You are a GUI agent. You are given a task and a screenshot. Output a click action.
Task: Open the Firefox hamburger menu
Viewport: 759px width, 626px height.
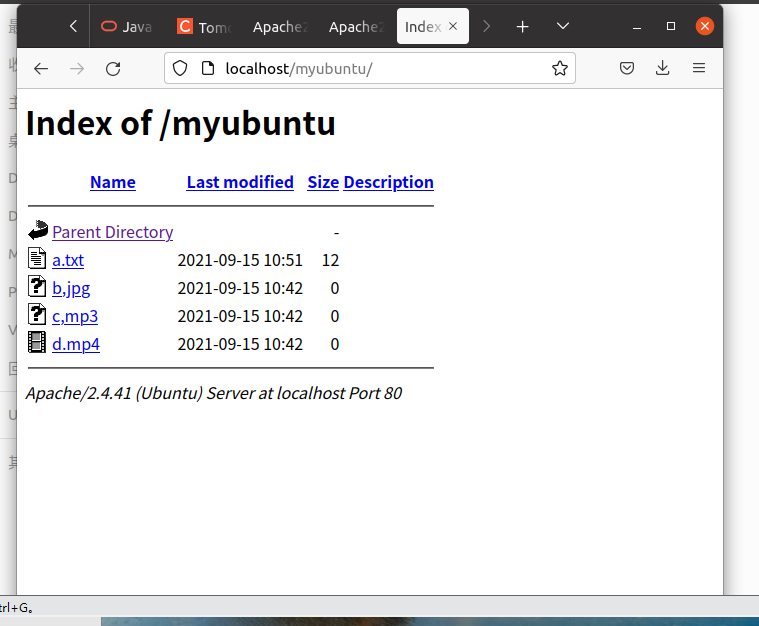[698, 68]
